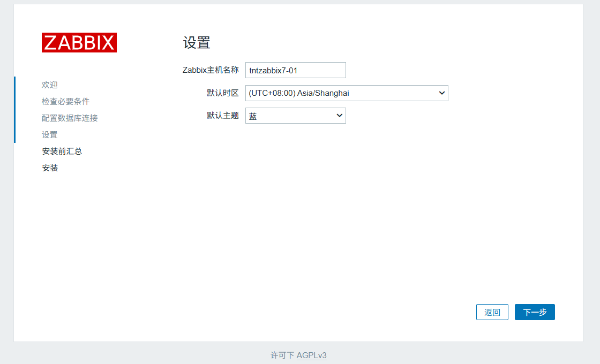Select the 设置 step in the sidebar
This screenshot has height=364, width=600.
pos(49,134)
